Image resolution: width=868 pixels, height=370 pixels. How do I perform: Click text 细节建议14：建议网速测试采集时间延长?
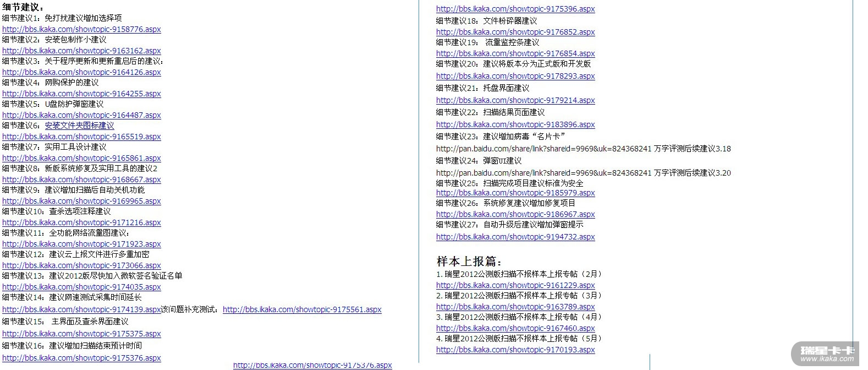(72, 297)
